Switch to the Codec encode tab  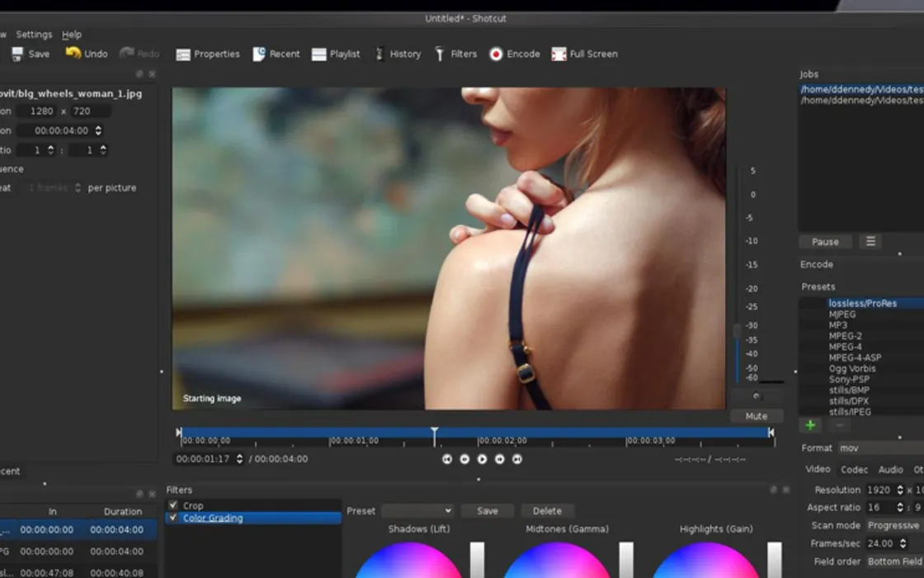point(854,470)
